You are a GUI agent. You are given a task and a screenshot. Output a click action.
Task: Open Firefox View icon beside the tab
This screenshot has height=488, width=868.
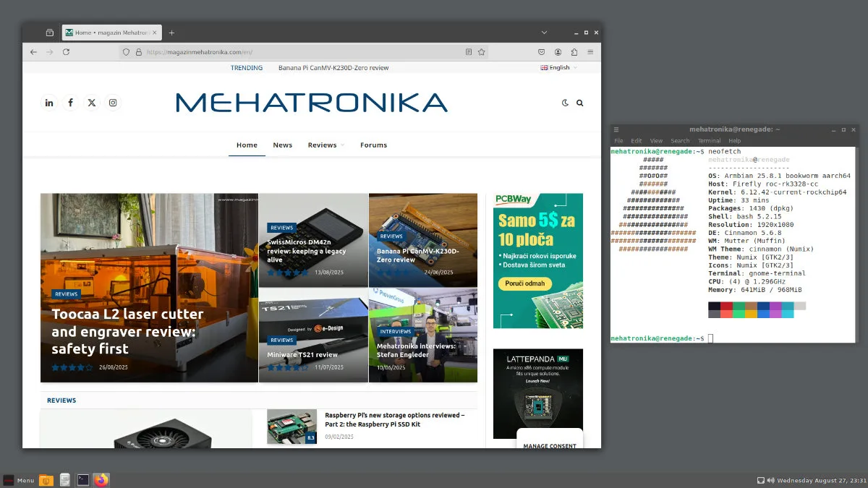click(x=49, y=33)
